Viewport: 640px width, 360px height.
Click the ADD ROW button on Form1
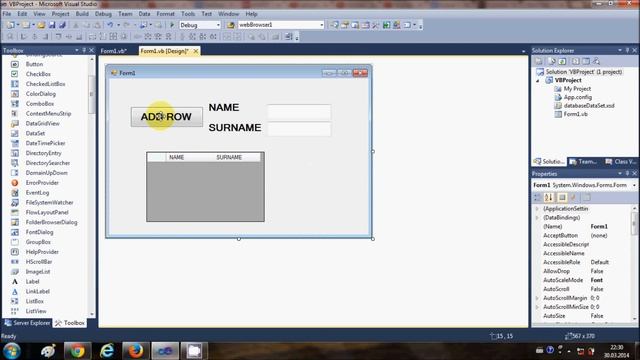click(x=167, y=117)
